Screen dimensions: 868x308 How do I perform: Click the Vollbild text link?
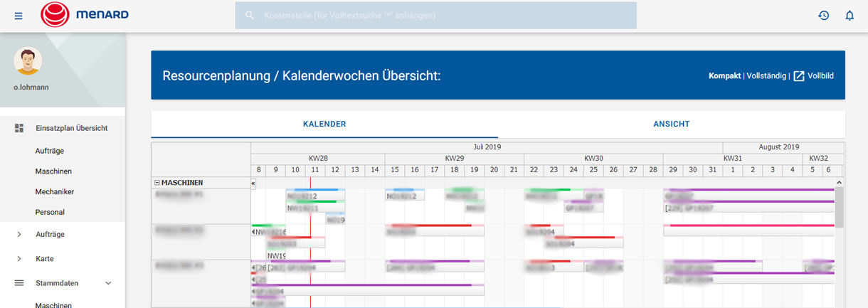820,75
